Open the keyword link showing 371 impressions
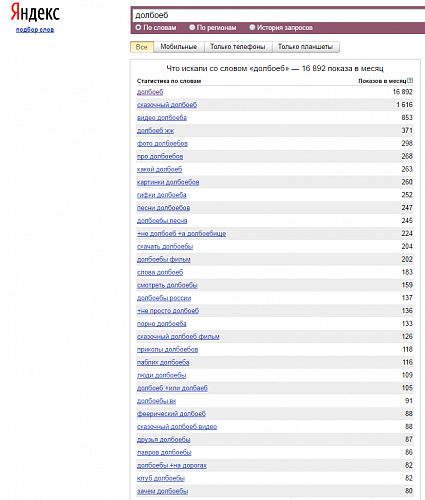The image size is (425, 500). tap(155, 131)
